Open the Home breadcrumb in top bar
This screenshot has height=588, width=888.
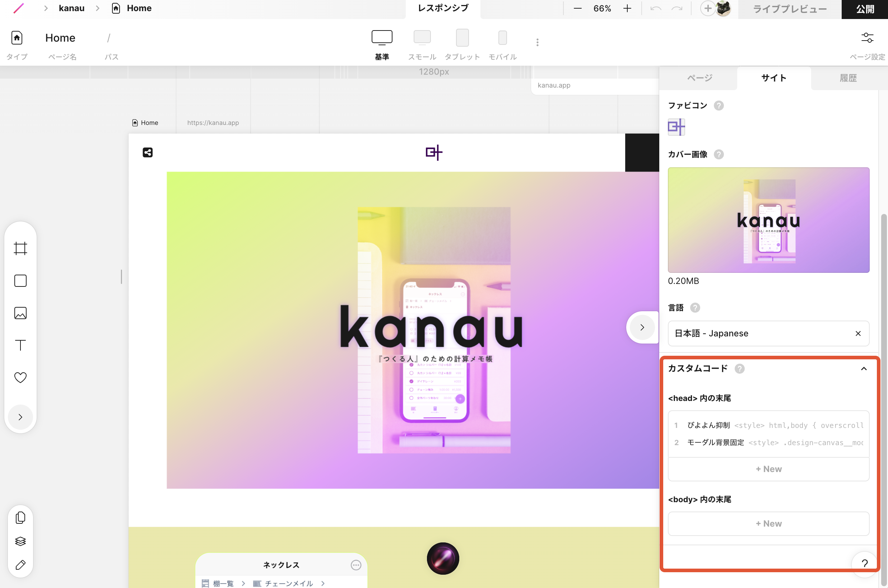(132, 8)
